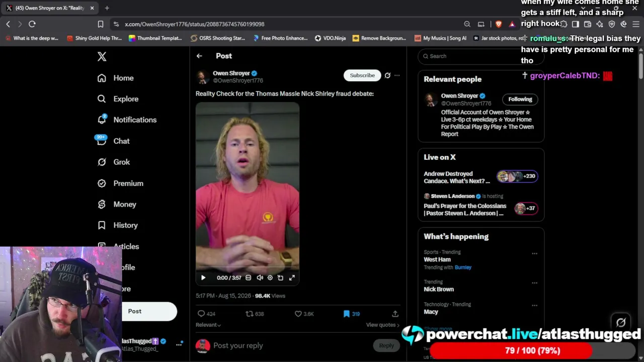Open Paul's Prayer for the Colossians live
The image size is (644, 362).
click(x=480, y=205)
